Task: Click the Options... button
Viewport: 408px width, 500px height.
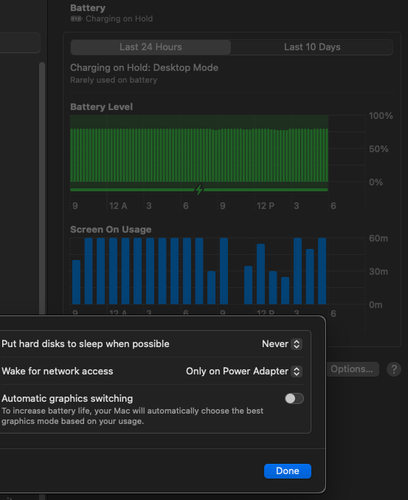Action: [x=352, y=369]
